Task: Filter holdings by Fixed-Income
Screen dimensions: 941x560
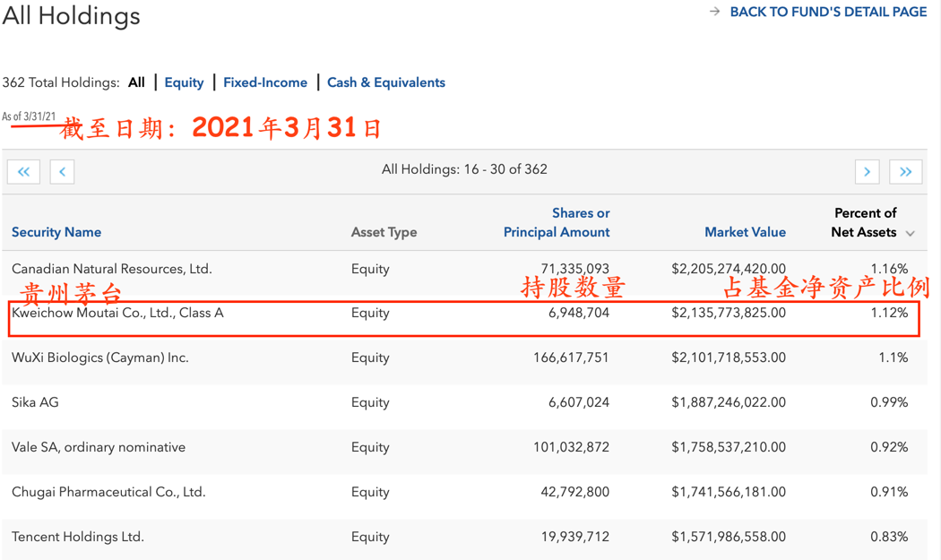Action: click(264, 82)
